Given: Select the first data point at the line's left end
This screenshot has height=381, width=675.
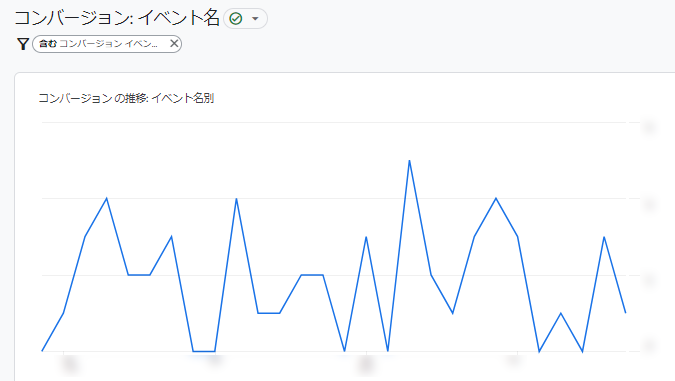Looking at the screenshot, I should click(42, 351).
